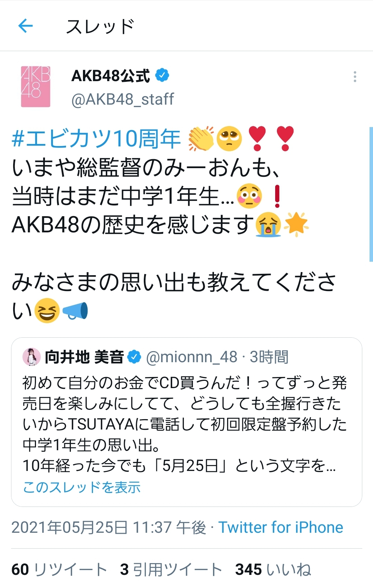
Task: Click the tweet timestamp 2021年05月25日 11:37 午後
Action: 109,528
